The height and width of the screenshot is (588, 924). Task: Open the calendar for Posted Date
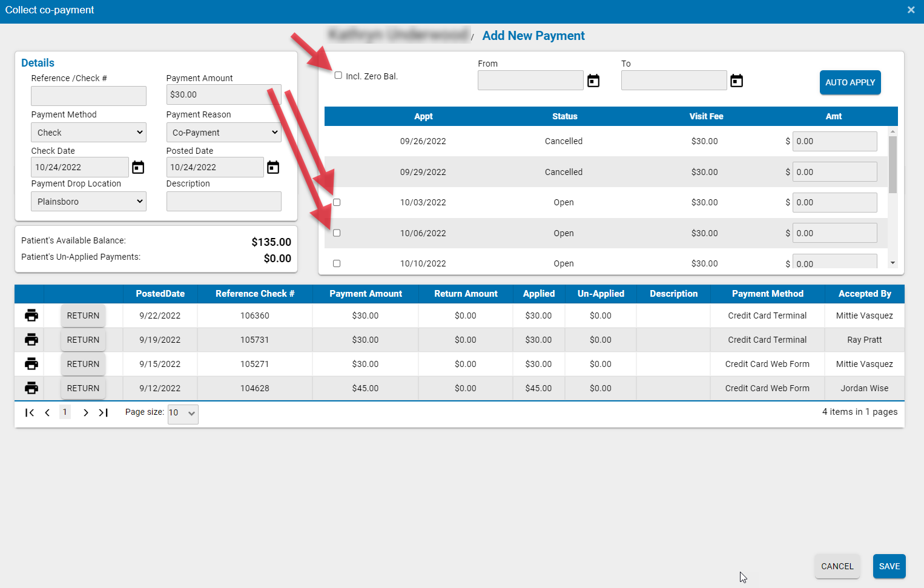tap(273, 167)
